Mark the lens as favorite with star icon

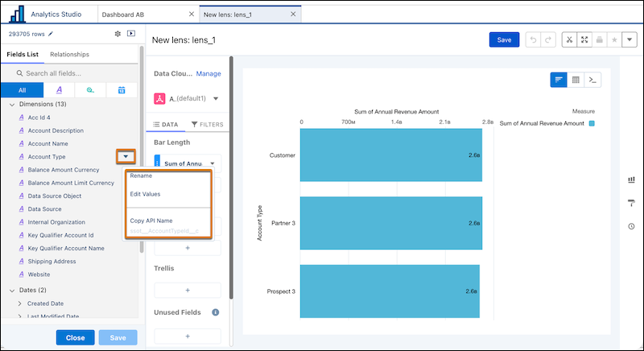point(614,39)
